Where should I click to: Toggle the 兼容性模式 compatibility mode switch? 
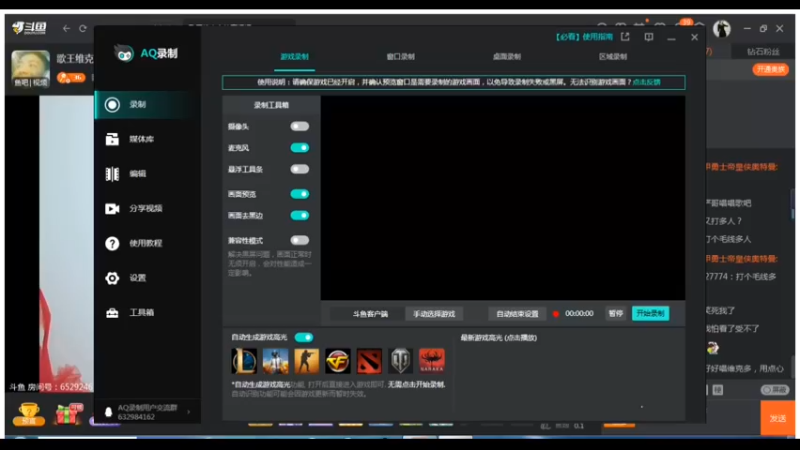[299, 240]
